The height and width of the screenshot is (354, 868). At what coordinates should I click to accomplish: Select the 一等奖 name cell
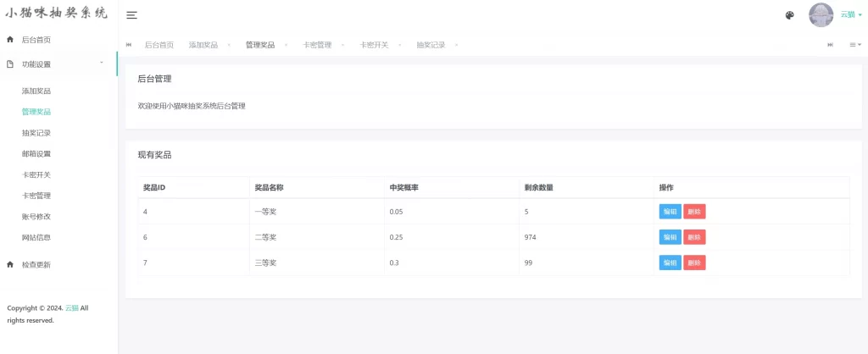click(x=317, y=211)
